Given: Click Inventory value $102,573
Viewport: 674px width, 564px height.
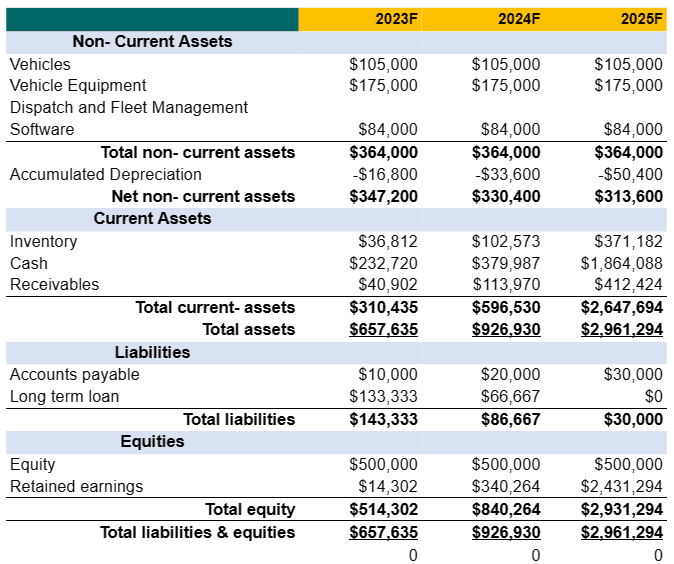Looking at the screenshot, I should coord(506,242).
